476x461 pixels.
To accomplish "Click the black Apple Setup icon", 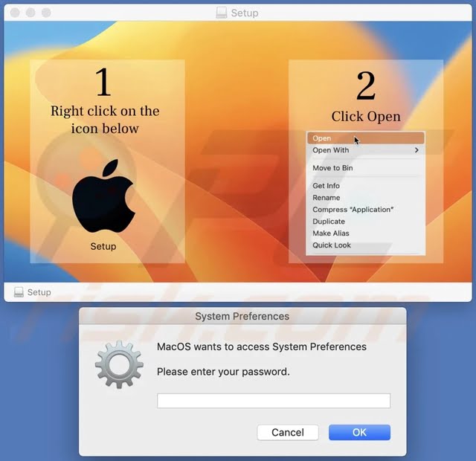I will click(x=103, y=196).
